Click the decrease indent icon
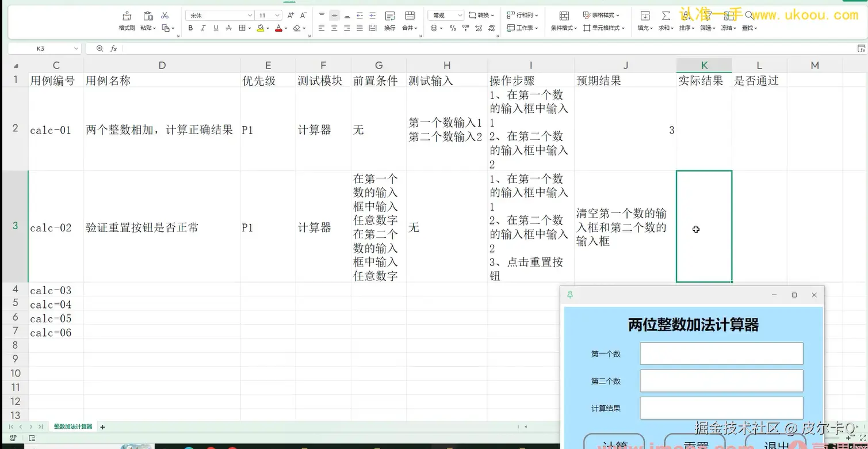The image size is (868, 449). 360,16
